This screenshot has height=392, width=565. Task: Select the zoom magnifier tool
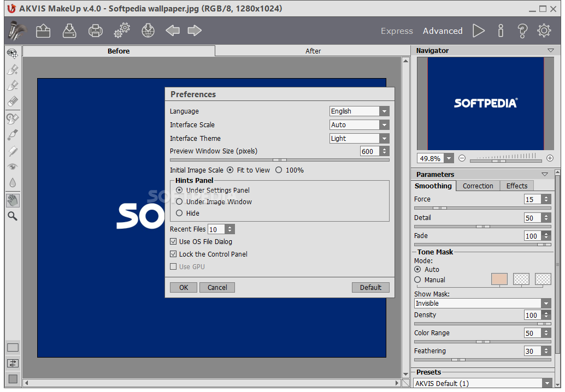pos(13,216)
